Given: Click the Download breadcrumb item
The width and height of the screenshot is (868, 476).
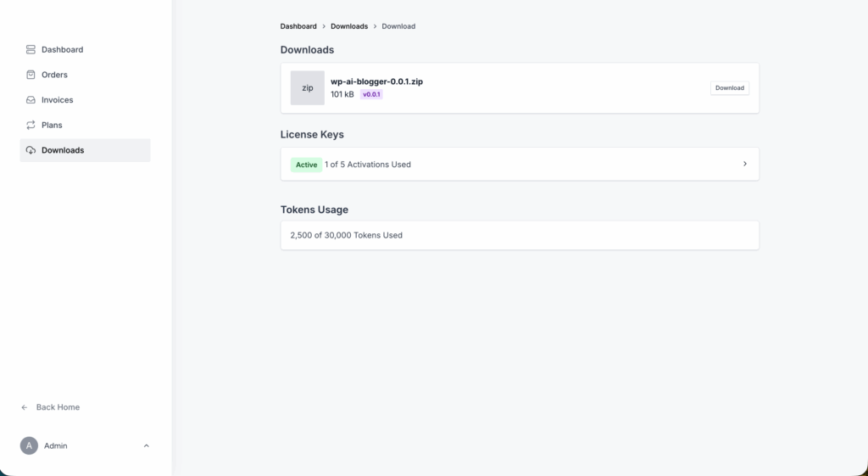Looking at the screenshot, I should point(398,26).
